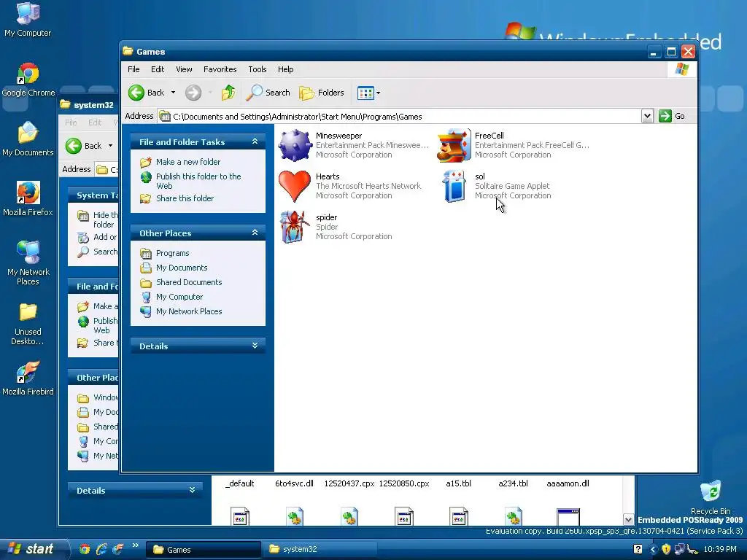
Task: Launch Firebird from Quick Launch bar
Action: pyautogui.click(x=117, y=550)
